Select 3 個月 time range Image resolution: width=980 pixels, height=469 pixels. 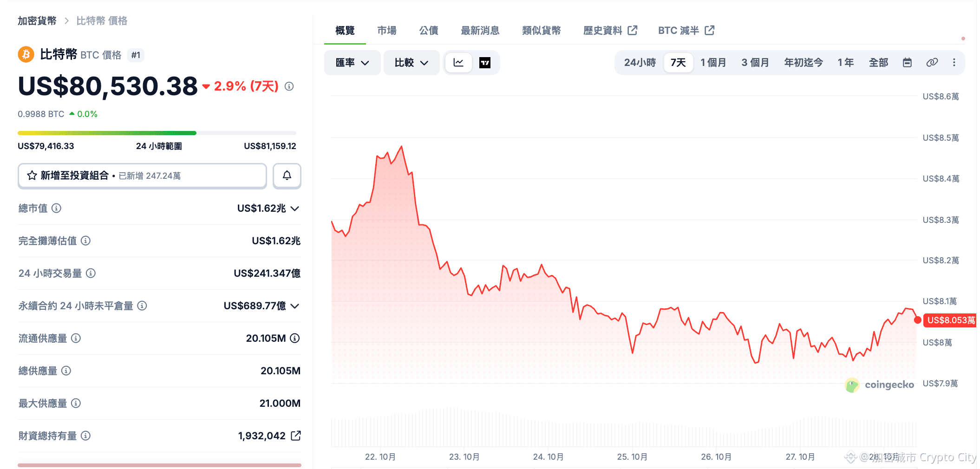(755, 63)
